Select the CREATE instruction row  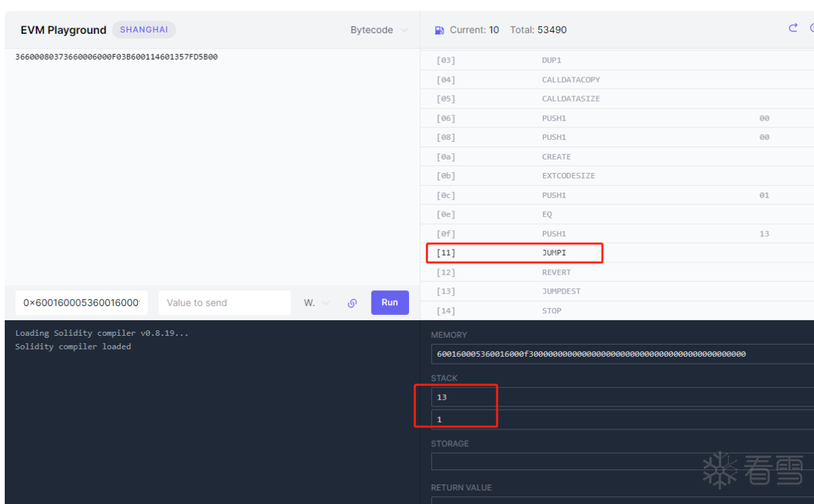pos(556,157)
